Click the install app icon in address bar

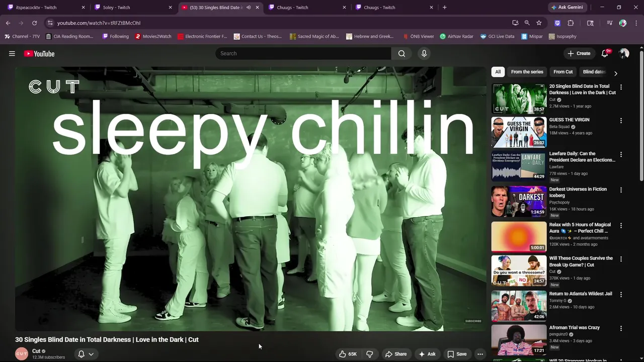(x=515, y=23)
